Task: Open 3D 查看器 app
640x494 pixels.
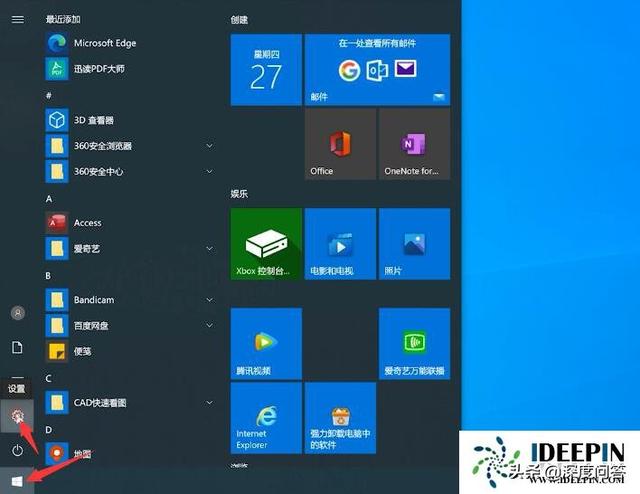Action: coord(131,120)
